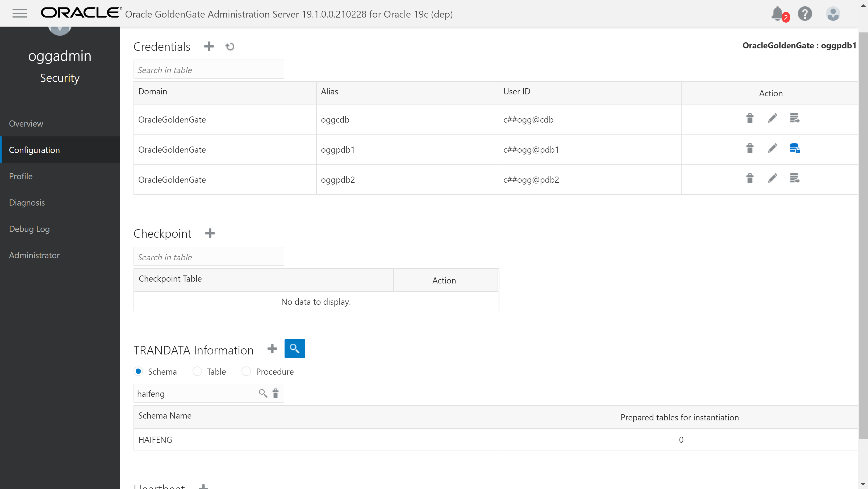Click the blue TRANDATA search button

point(294,348)
